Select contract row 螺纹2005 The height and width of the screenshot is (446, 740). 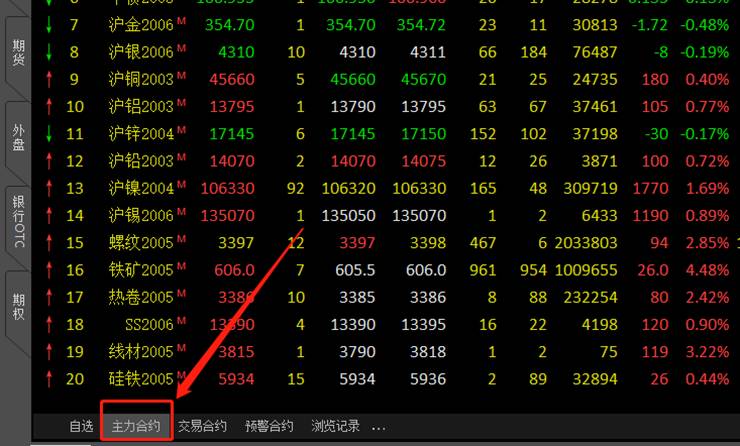(386, 243)
